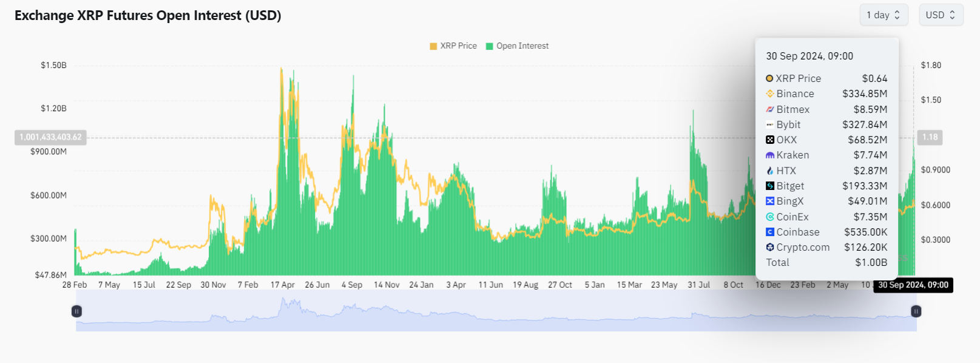This screenshot has width=980, height=363.
Task: Click the Bitget logo icon in tooltip
Action: coord(770,186)
